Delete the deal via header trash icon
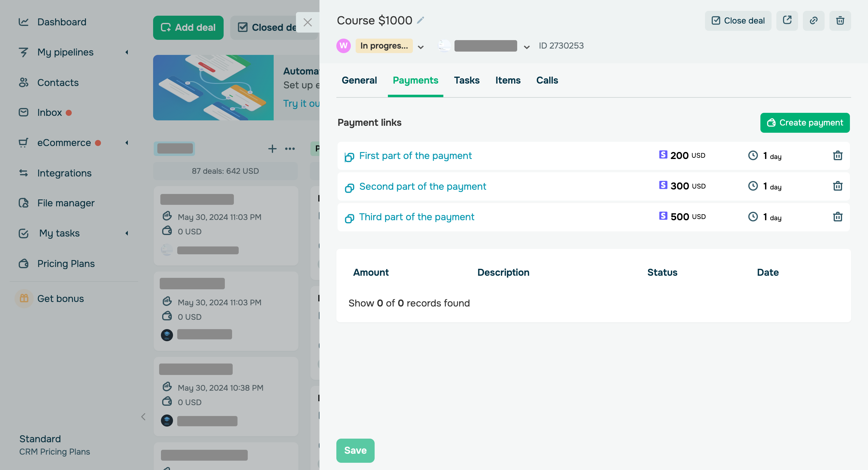The width and height of the screenshot is (868, 470). [x=840, y=21]
